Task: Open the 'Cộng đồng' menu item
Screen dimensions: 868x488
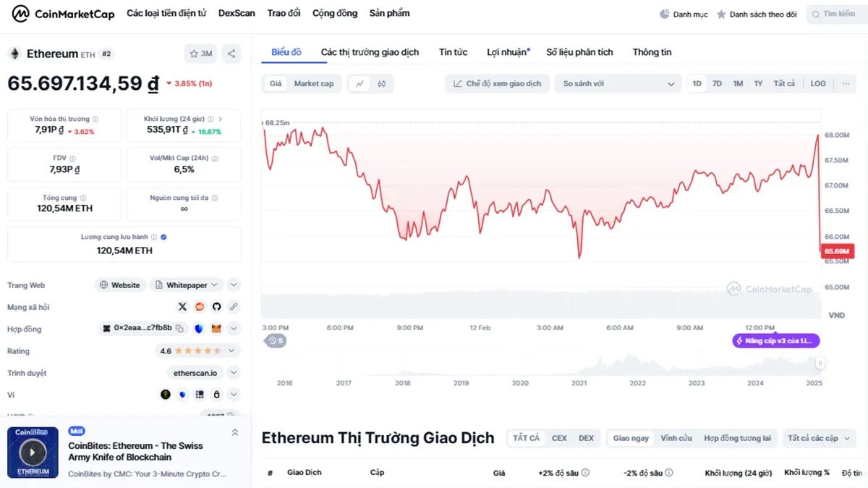Action: (334, 13)
